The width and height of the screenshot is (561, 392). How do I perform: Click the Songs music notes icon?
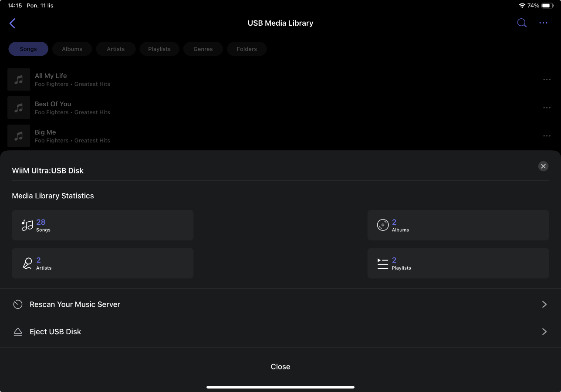[27, 225]
